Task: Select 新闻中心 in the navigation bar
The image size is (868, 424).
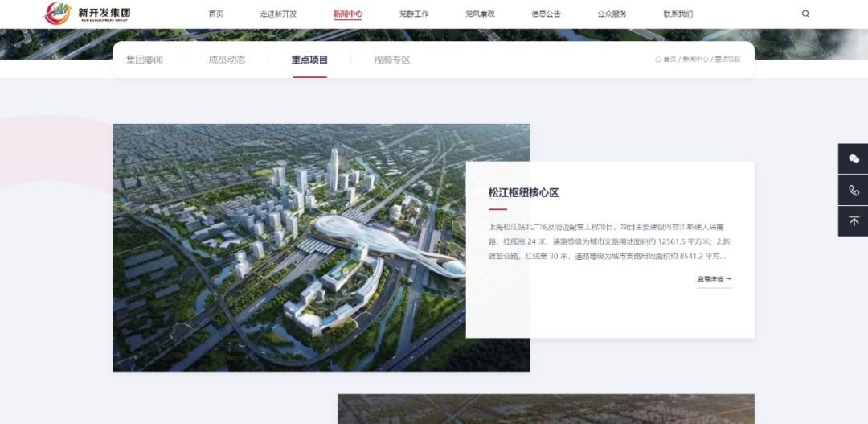Action: tap(347, 14)
